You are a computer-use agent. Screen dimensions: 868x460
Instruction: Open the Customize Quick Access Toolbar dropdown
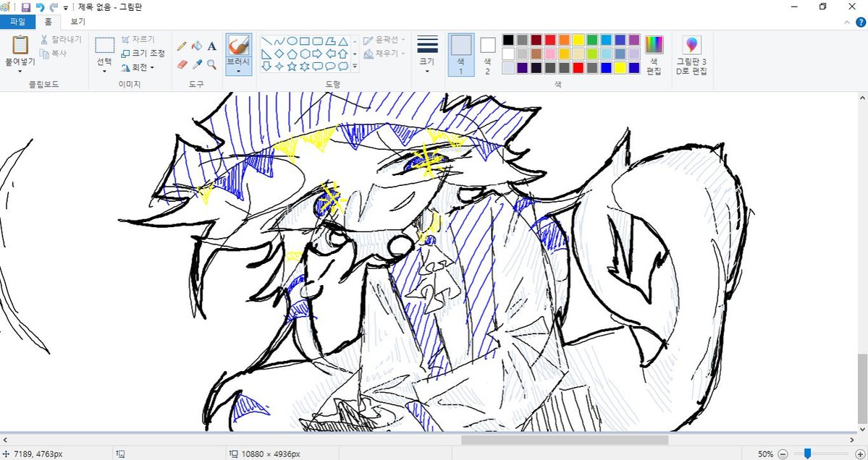66,8
